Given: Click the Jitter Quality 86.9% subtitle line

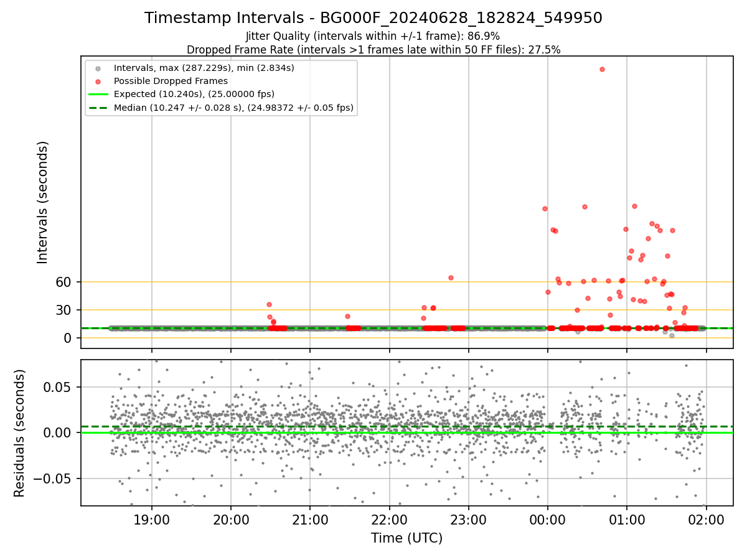Looking at the screenshot, I should click(373, 36).
